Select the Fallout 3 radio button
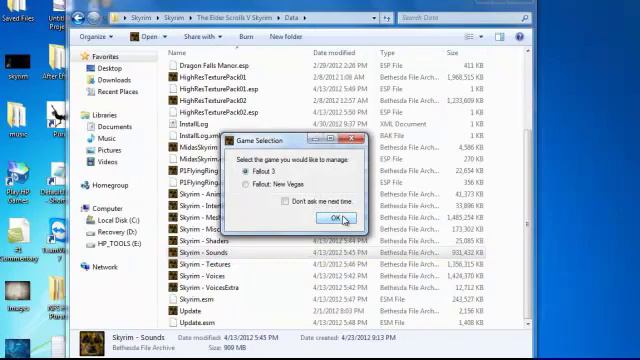This screenshot has width=640, height=360. pos(245,171)
